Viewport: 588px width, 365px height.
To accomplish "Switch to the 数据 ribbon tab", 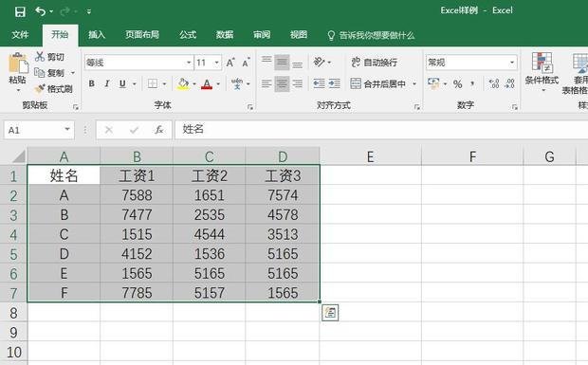I will click(225, 35).
